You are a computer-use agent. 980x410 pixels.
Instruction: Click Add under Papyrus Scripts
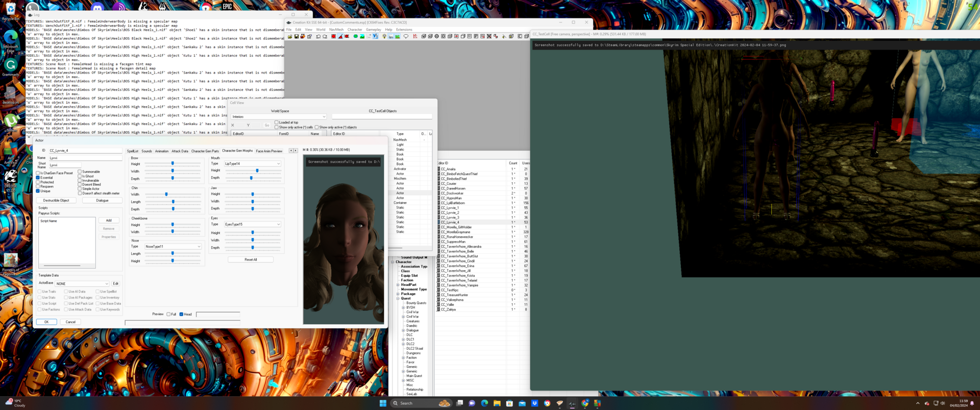click(x=109, y=220)
